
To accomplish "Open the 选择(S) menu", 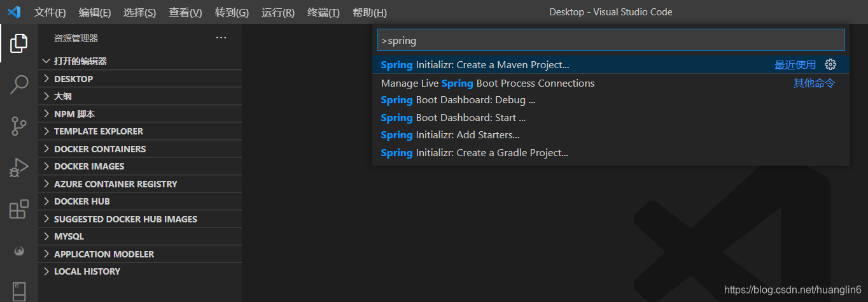I will point(140,13).
